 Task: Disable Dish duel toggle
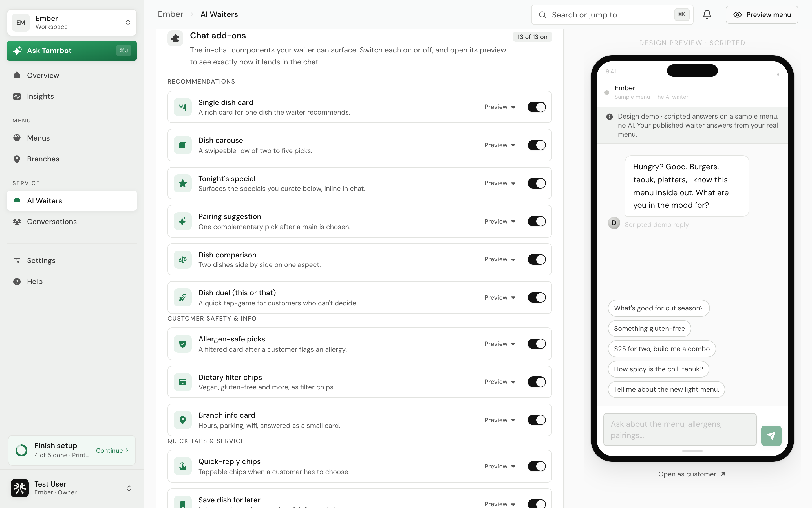click(537, 298)
